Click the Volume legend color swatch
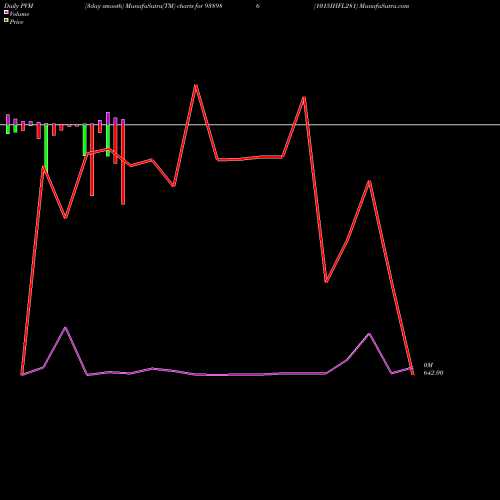The width and height of the screenshot is (500, 500). click(x=6, y=12)
